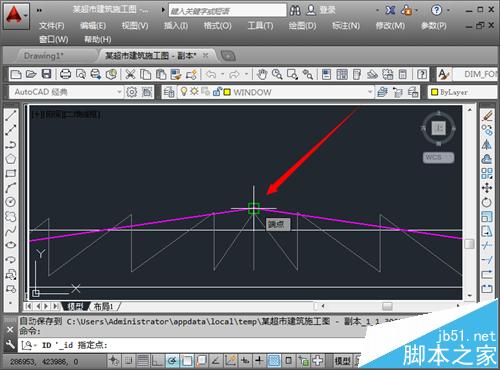Open a file with the Open folder icon

click(31, 74)
